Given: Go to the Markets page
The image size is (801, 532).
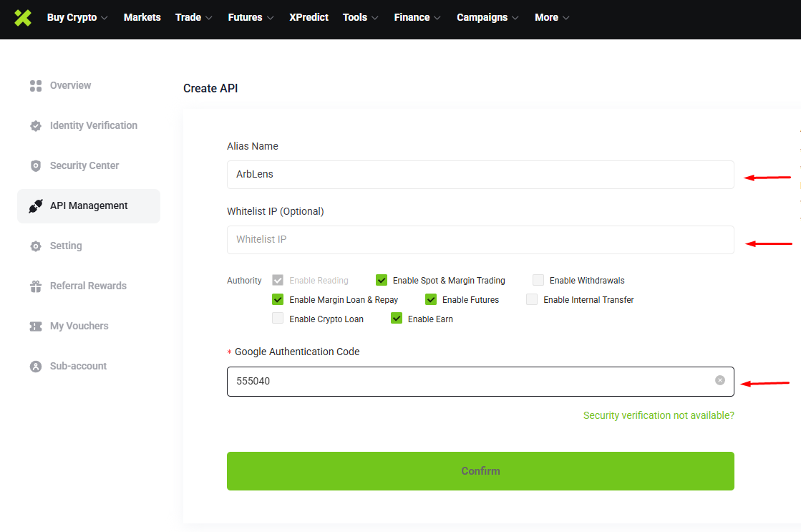Looking at the screenshot, I should click(x=142, y=17).
